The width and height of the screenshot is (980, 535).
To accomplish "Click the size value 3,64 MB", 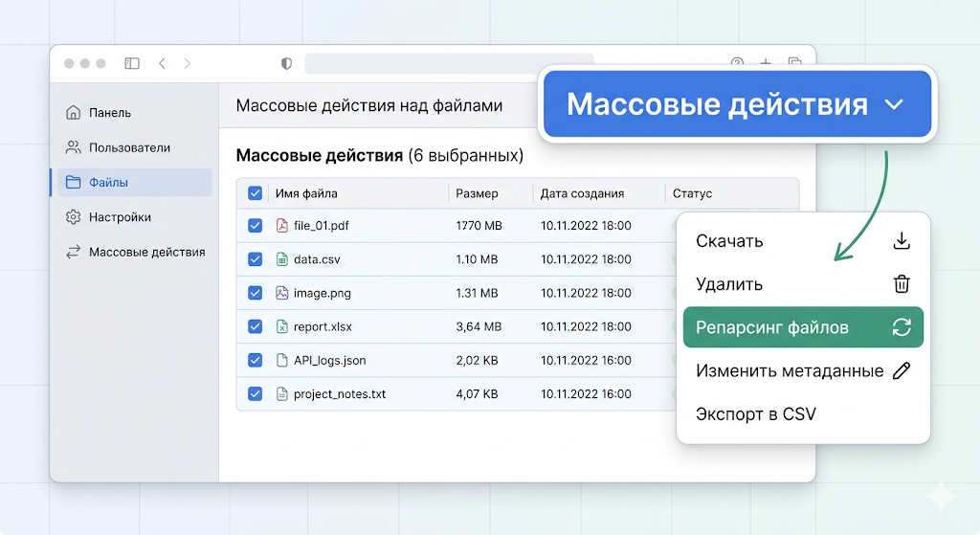I will coord(479,326).
